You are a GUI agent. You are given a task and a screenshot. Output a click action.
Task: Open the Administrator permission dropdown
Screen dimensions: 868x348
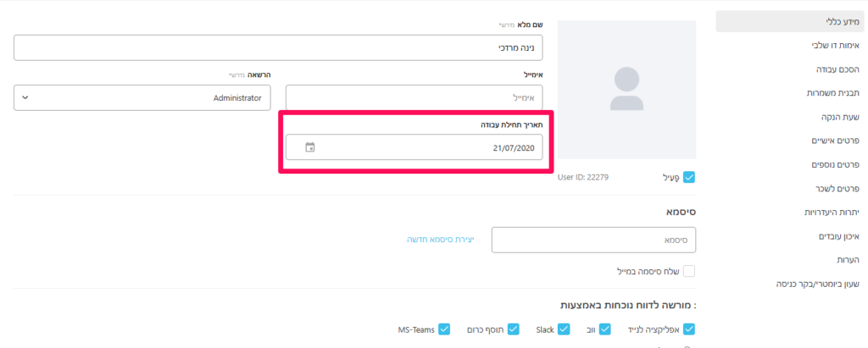(x=142, y=97)
